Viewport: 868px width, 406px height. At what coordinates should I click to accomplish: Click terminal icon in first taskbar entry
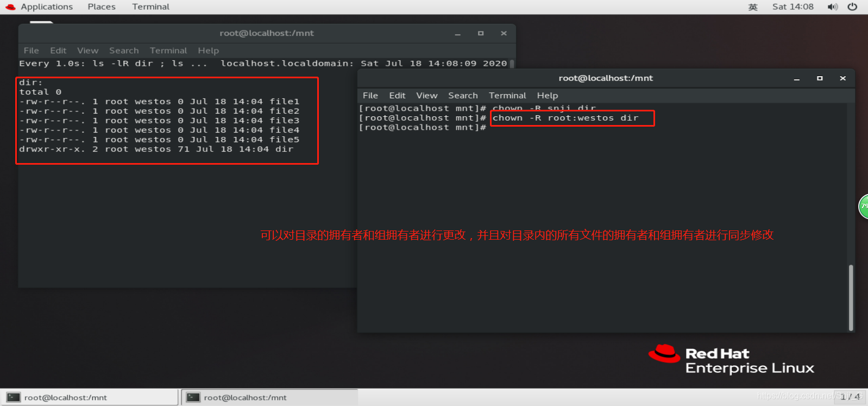[x=14, y=397]
